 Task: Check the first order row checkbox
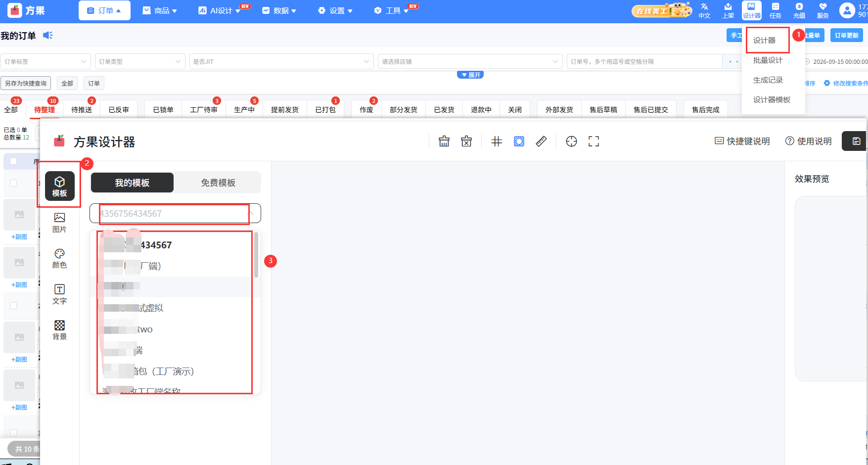(x=13, y=183)
